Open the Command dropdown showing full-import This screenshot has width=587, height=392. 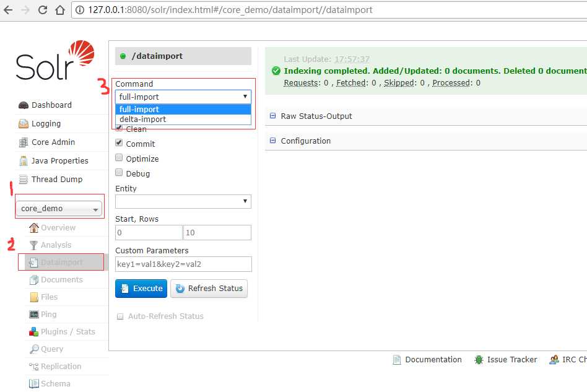click(183, 97)
